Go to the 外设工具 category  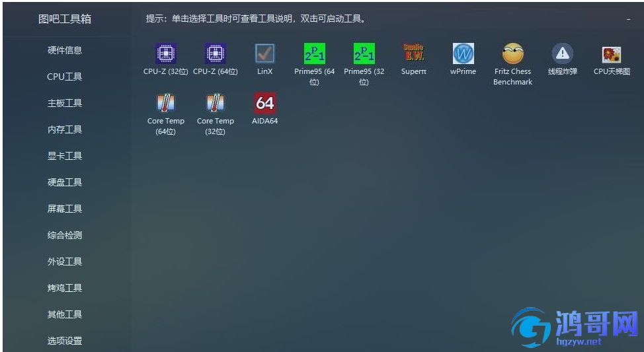pyautogui.click(x=65, y=262)
